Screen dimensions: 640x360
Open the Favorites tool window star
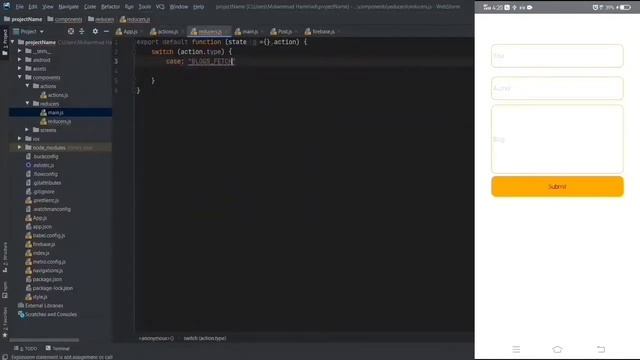point(5,335)
